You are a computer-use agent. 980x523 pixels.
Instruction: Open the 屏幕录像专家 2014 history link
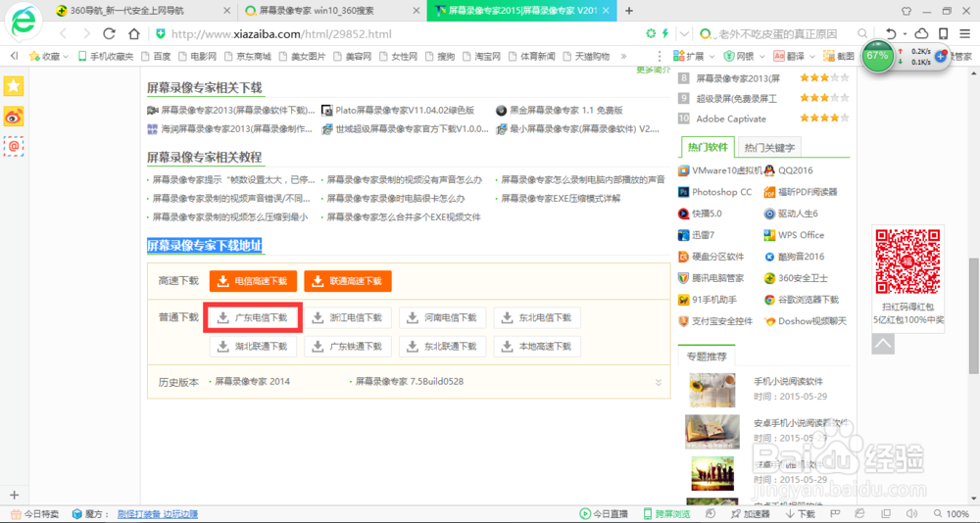[x=252, y=381]
